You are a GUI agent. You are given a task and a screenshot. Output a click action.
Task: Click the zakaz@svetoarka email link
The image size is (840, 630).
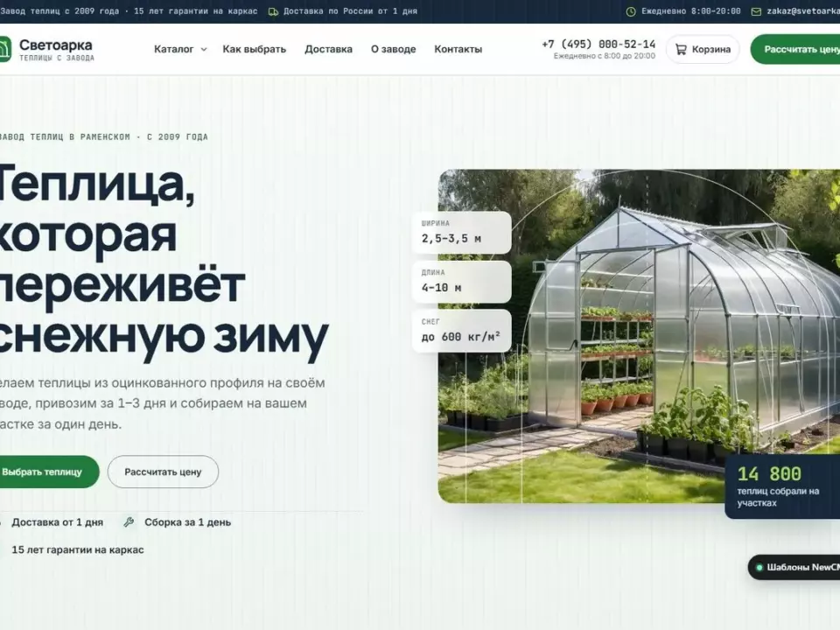[803, 11]
